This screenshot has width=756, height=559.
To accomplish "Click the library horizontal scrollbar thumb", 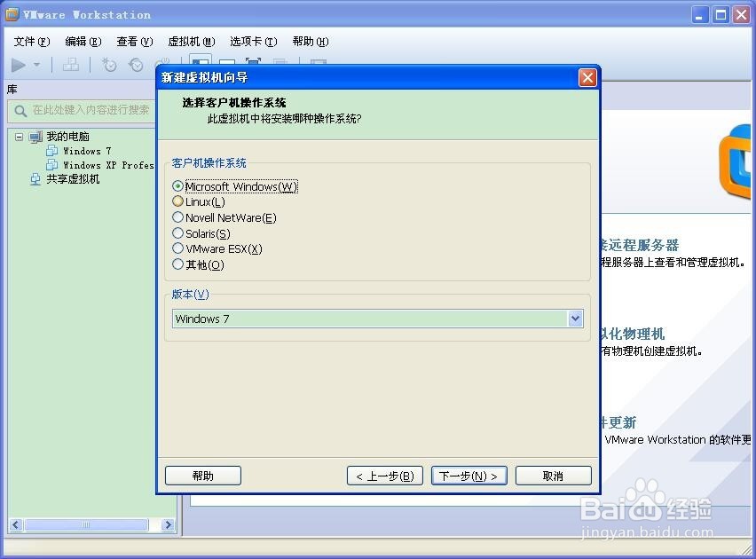I will pyautogui.click(x=86, y=524).
